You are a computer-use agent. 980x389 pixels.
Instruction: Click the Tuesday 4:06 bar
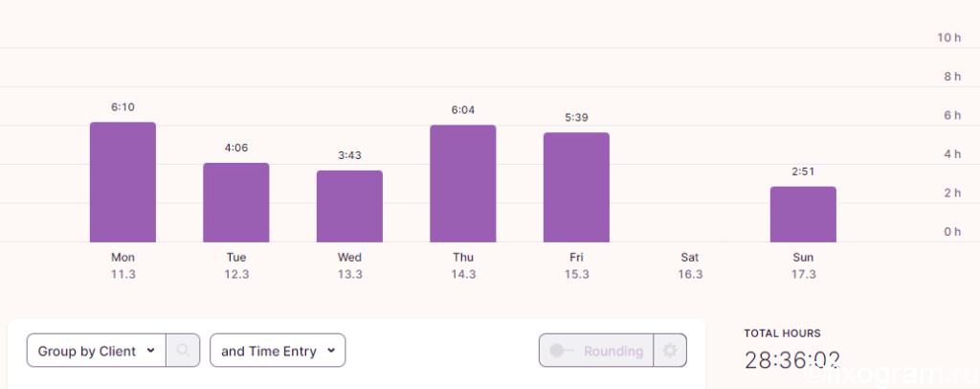[x=236, y=202]
